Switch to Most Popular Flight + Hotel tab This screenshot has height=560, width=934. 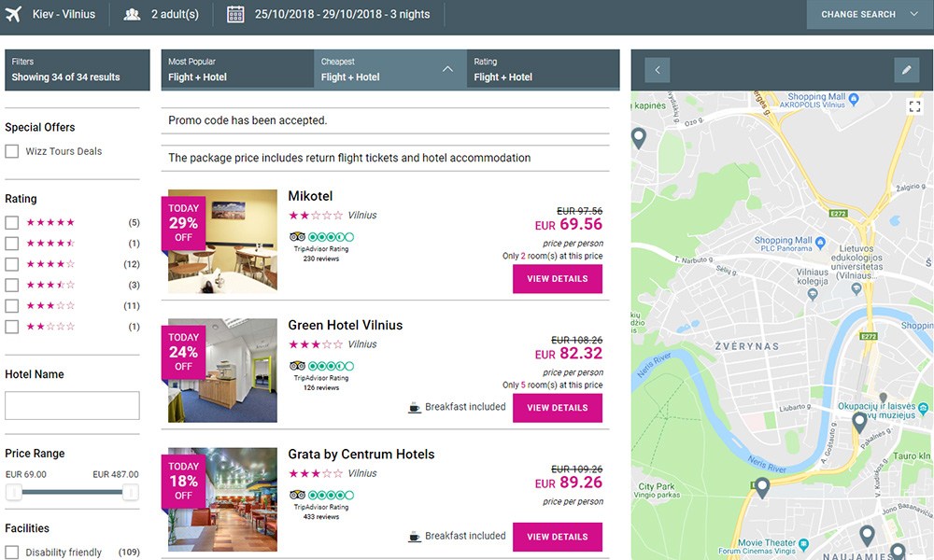(237, 70)
